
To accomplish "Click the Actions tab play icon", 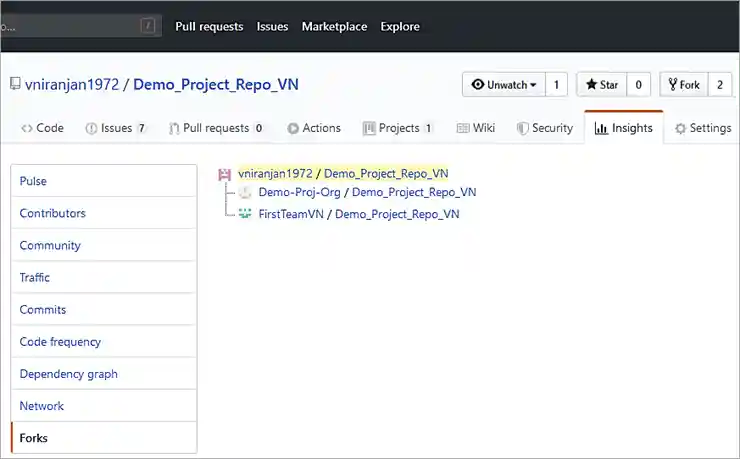I will click(x=293, y=128).
